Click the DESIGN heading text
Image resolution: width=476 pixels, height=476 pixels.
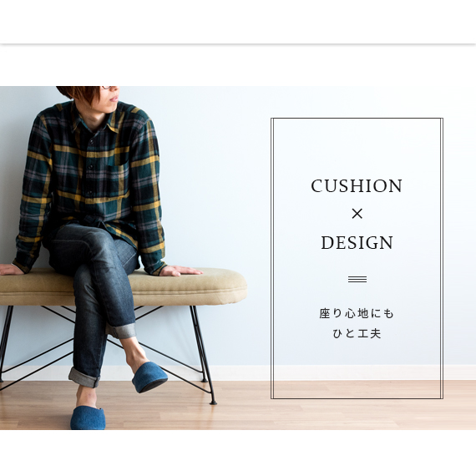(357, 242)
